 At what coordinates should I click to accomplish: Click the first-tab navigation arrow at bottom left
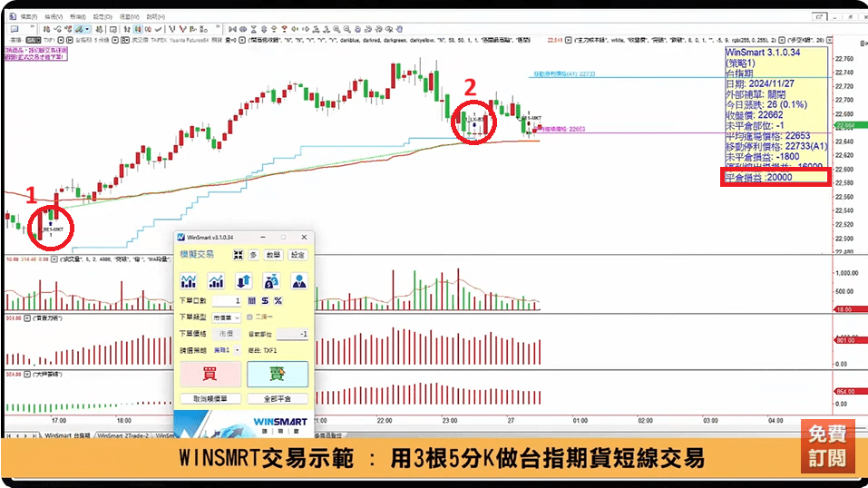point(10,436)
